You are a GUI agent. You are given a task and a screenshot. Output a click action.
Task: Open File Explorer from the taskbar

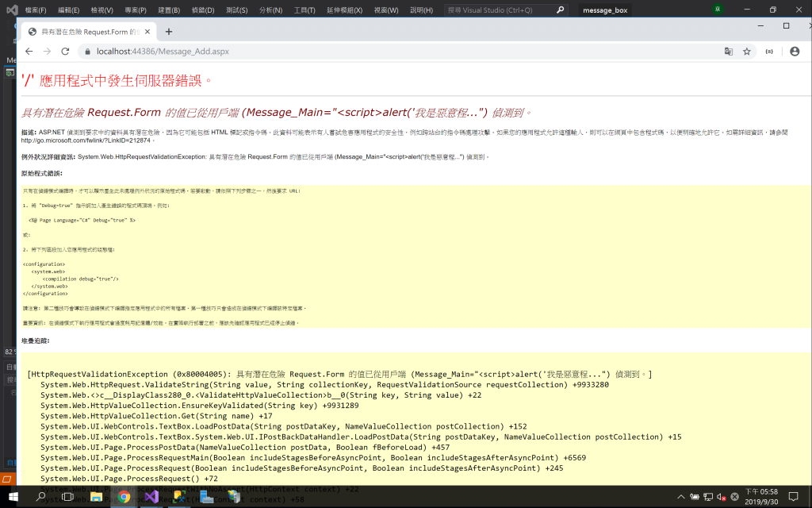(96, 497)
